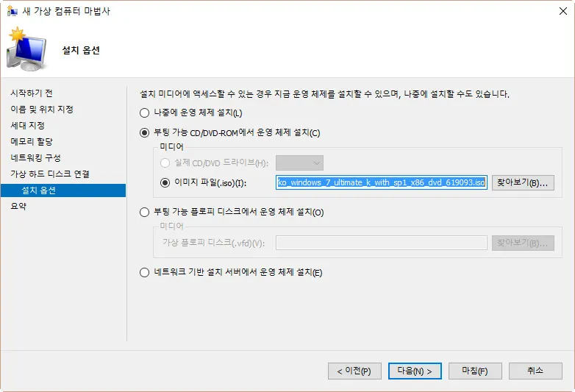Go to the 세대 지정 step
This screenshot has width=575, height=392.
click(27, 126)
